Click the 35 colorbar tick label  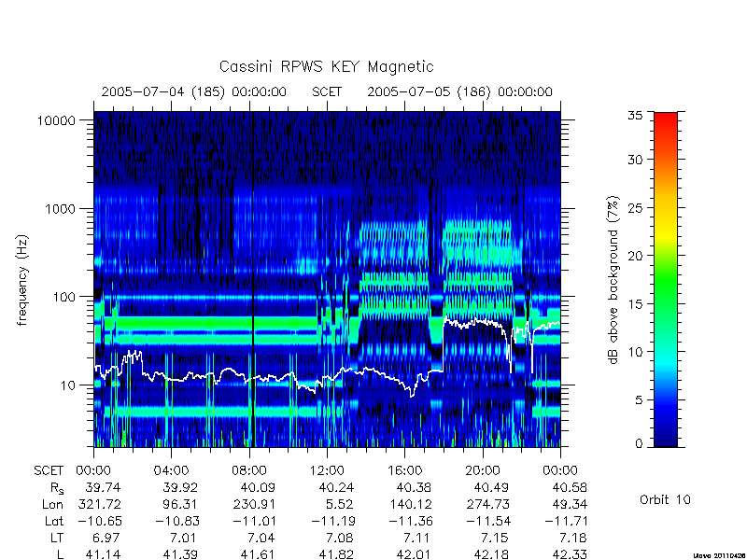[x=636, y=116]
